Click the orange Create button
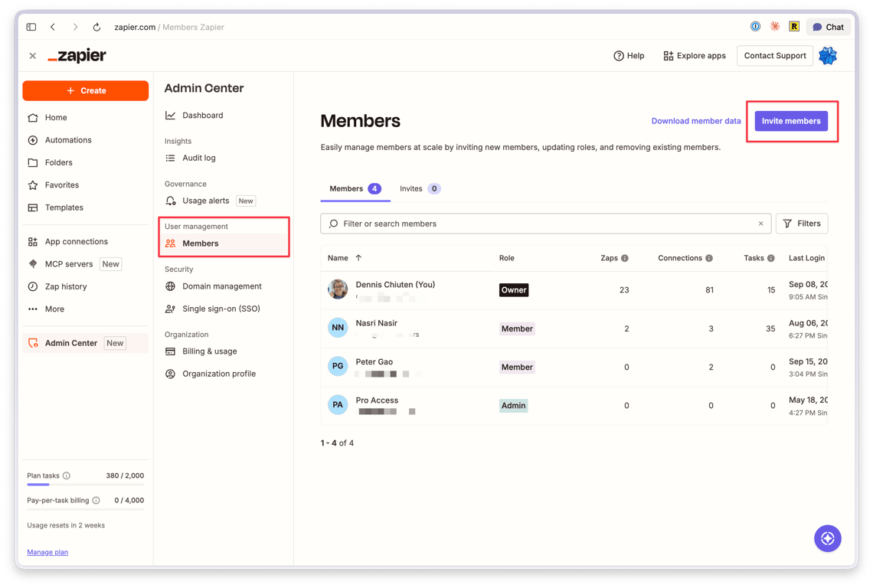The image size is (873, 588). [86, 91]
